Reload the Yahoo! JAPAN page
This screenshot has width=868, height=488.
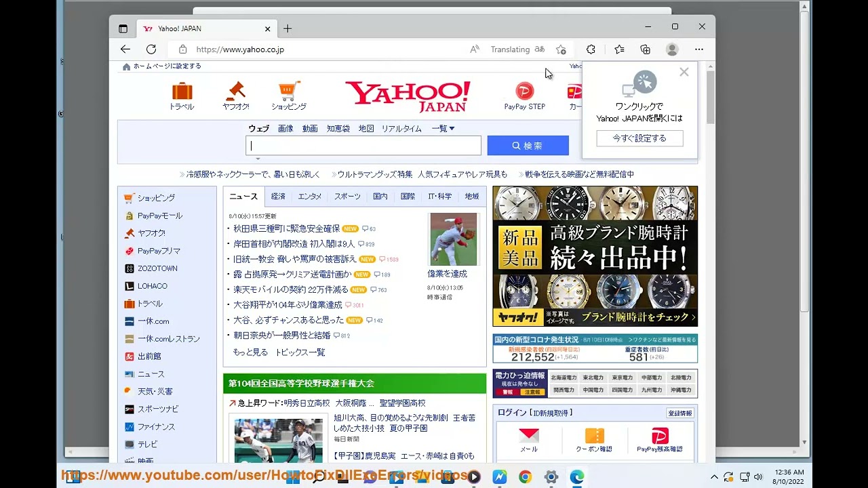(x=151, y=49)
